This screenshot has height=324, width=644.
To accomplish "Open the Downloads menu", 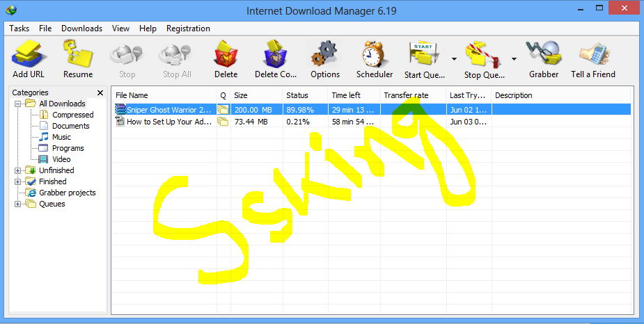I will [x=81, y=29].
